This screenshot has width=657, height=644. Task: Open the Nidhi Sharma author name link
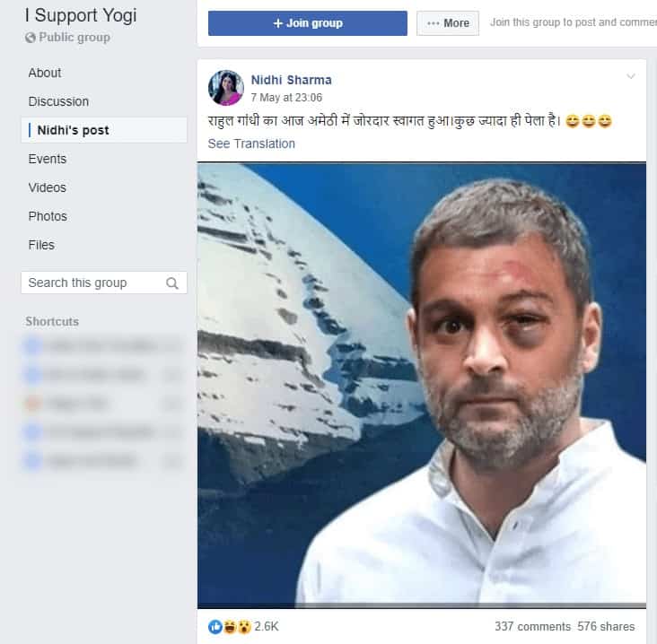291,80
